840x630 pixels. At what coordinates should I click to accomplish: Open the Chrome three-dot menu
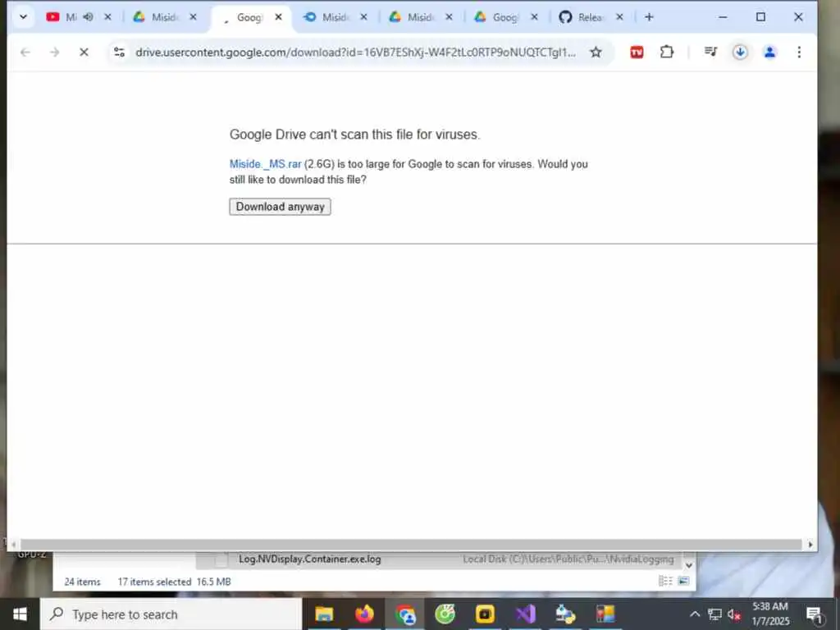tap(799, 52)
